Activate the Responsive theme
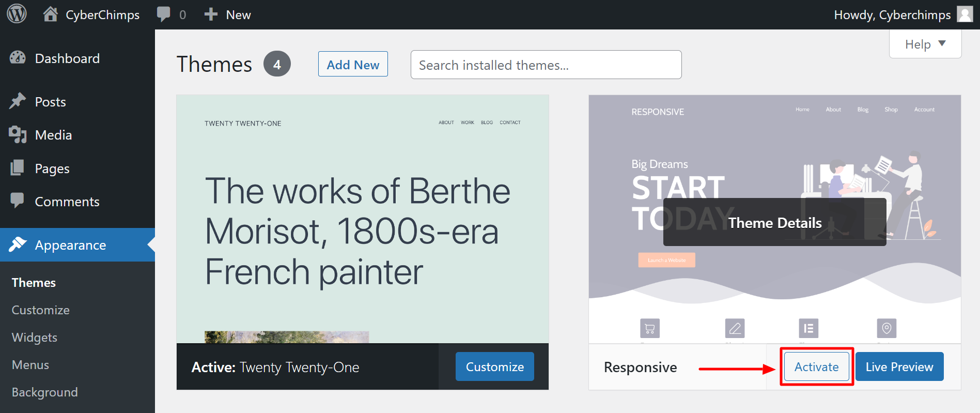Screen dimensions: 980x413 coord(816,366)
